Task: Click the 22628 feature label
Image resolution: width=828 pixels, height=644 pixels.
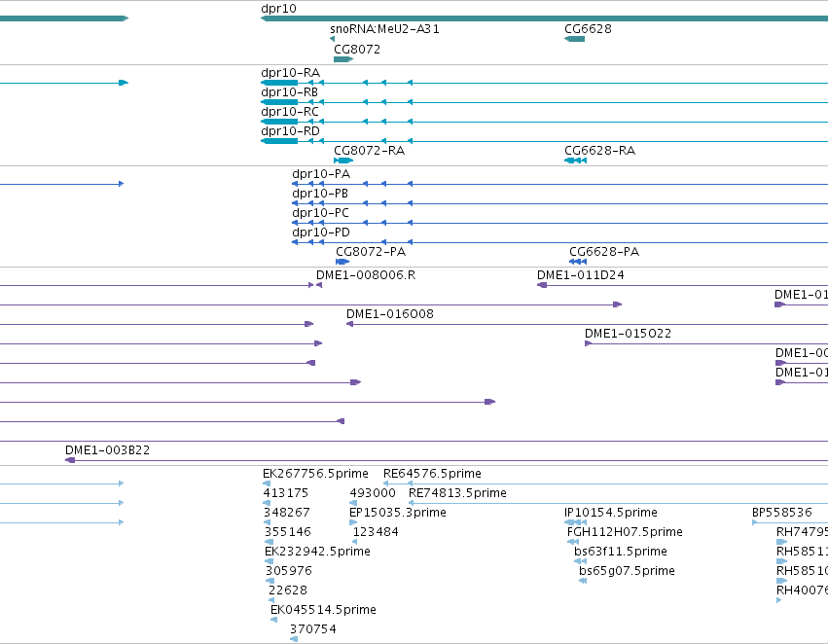Action: pyautogui.click(x=288, y=591)
